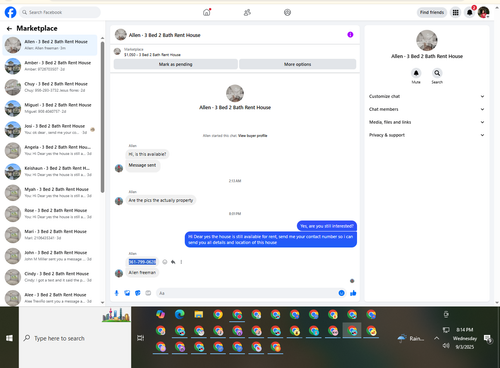Open the Myah conversation in list

50,192
